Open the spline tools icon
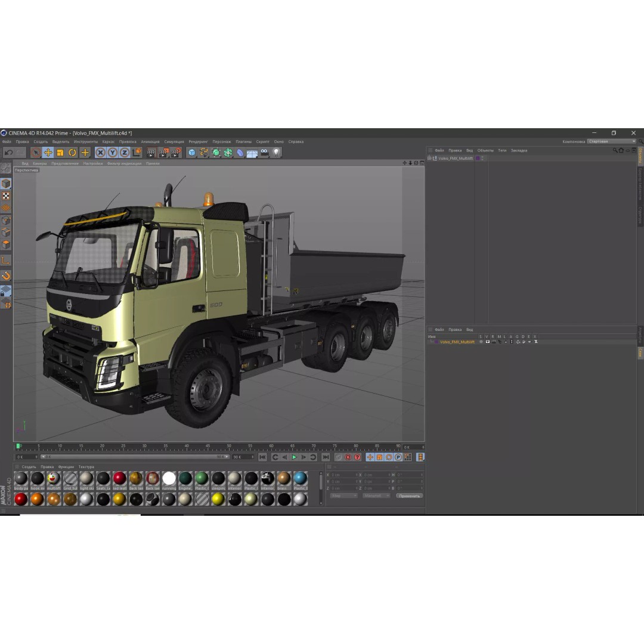The width and height of the screenshot is (644, 644). click(204, 153)
